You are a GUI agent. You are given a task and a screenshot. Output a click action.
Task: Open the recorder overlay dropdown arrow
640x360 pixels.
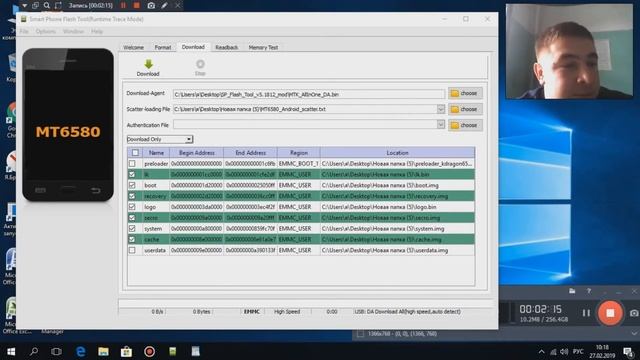(24, 6)
